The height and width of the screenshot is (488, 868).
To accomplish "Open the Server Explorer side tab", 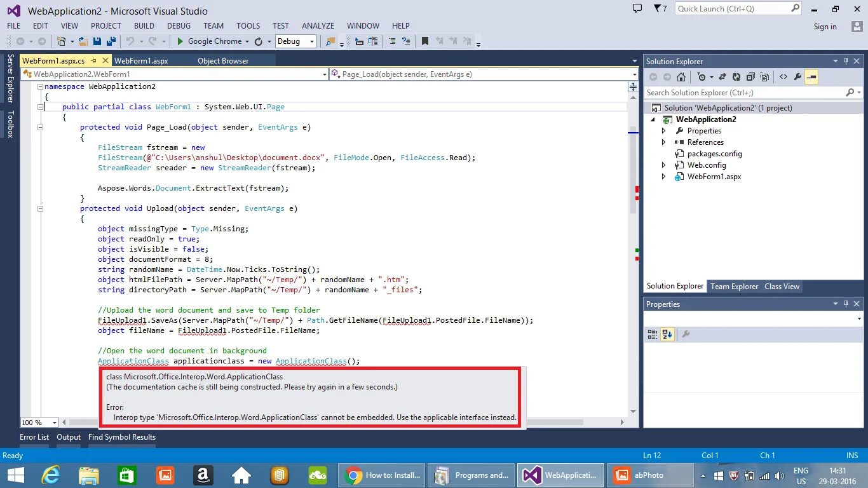I will pos(10,78).
